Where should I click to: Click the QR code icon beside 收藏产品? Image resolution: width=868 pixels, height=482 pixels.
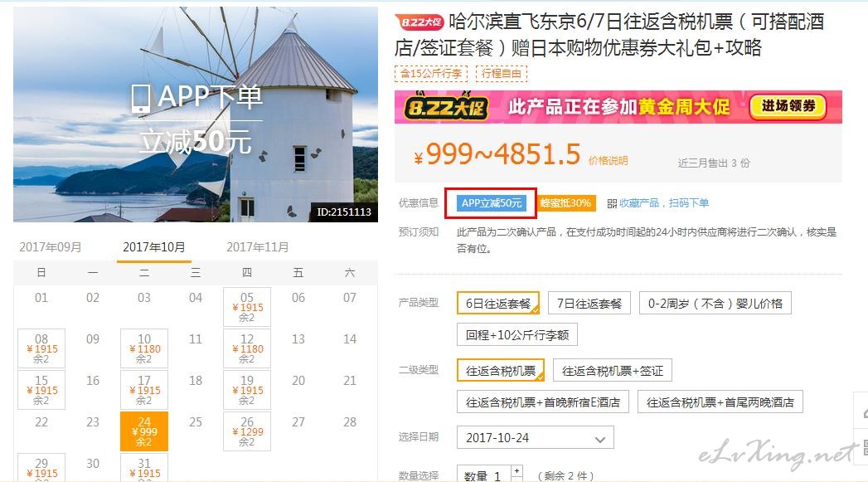point(612,203)
